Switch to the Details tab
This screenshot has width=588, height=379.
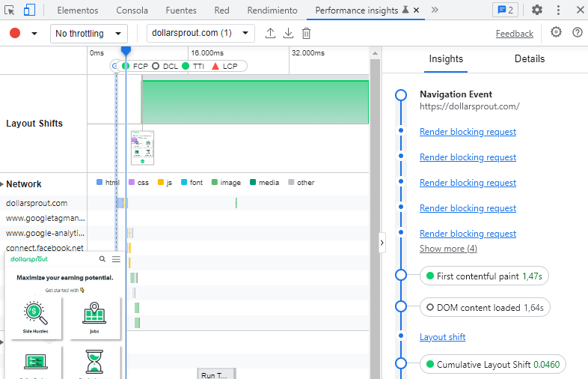pos(529,59)
